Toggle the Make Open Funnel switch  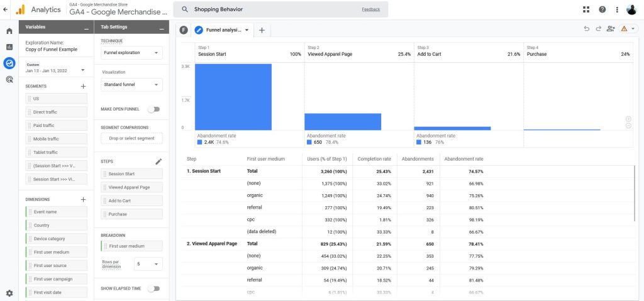(154, 109)
